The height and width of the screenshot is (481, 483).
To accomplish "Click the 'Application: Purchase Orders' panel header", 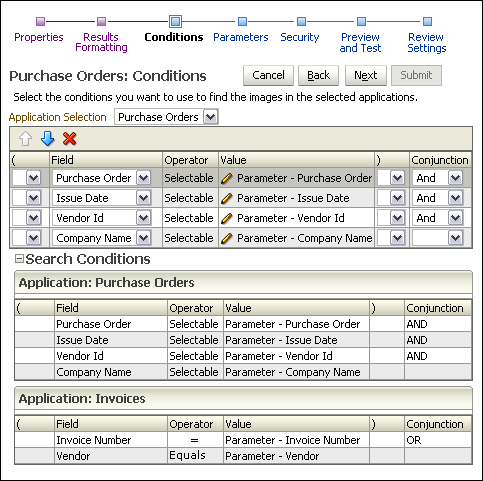I will pos(243,283).
